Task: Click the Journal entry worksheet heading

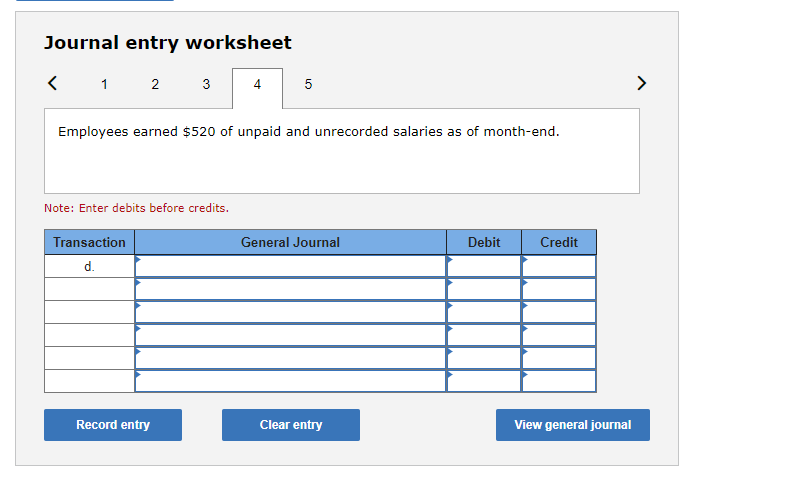Action: coord(168,43)
